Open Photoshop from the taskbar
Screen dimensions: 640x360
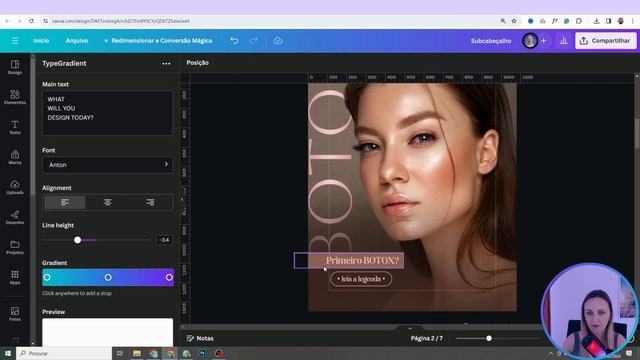202,353
